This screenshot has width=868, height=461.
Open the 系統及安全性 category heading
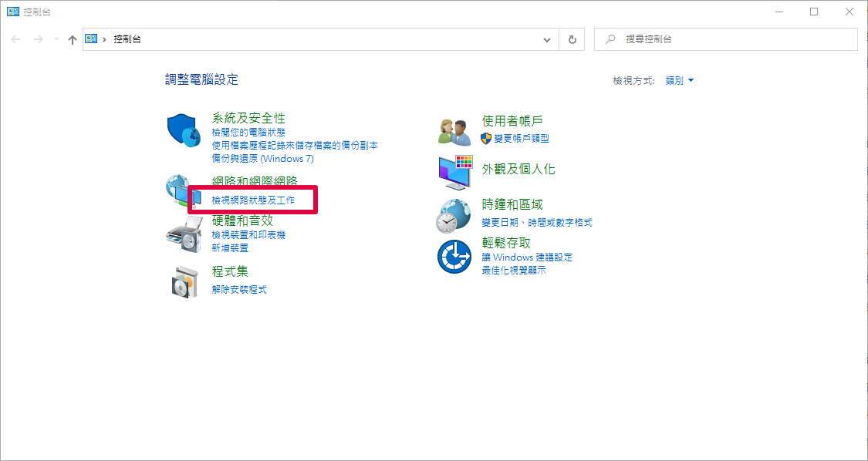[x=248, y=118]
